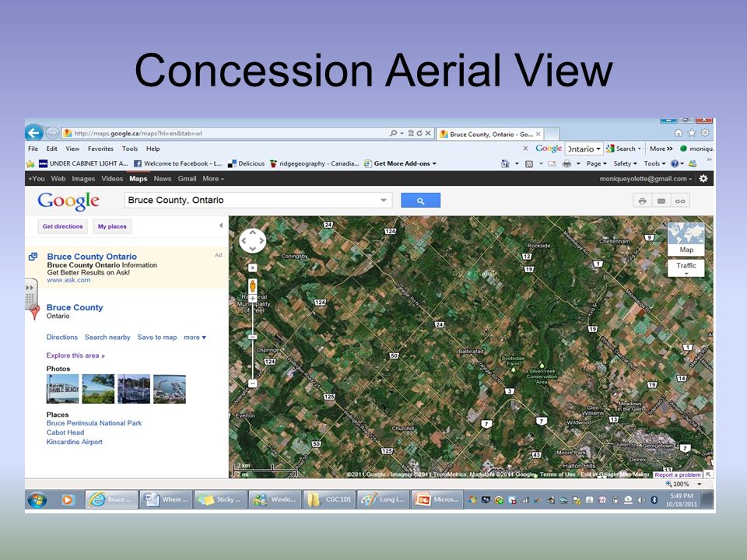Click the blue Google Maps search button

click(x=420, y=201)
